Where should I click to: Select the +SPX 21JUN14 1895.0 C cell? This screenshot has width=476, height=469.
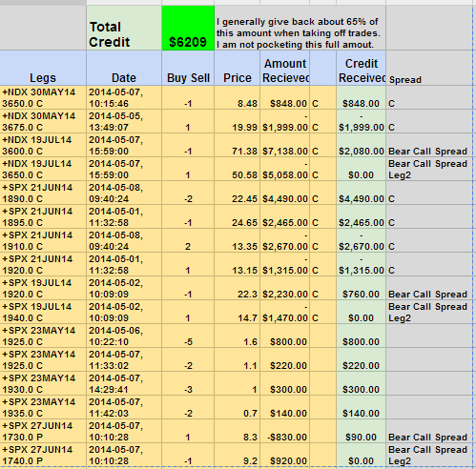(x=43, y=216)
